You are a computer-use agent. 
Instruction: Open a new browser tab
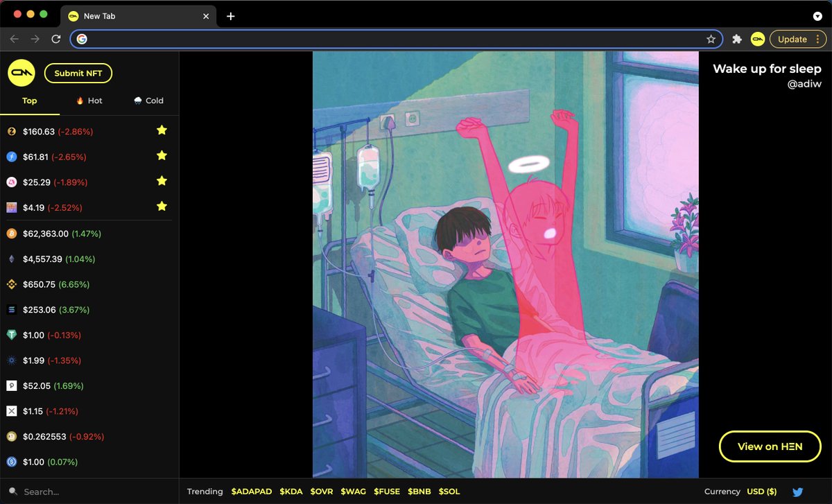coord(231,16)
